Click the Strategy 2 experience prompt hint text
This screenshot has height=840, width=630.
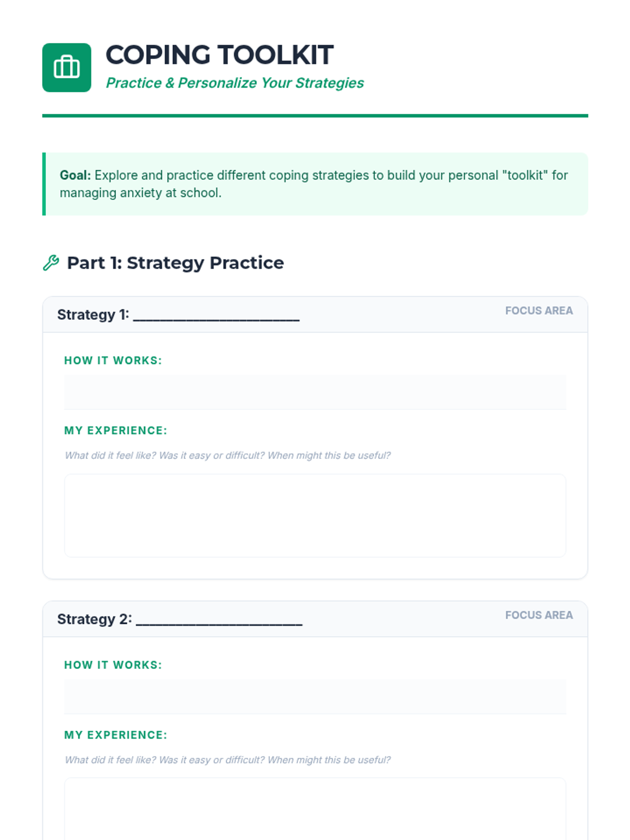pyautogui.click(x=227, y=760)
